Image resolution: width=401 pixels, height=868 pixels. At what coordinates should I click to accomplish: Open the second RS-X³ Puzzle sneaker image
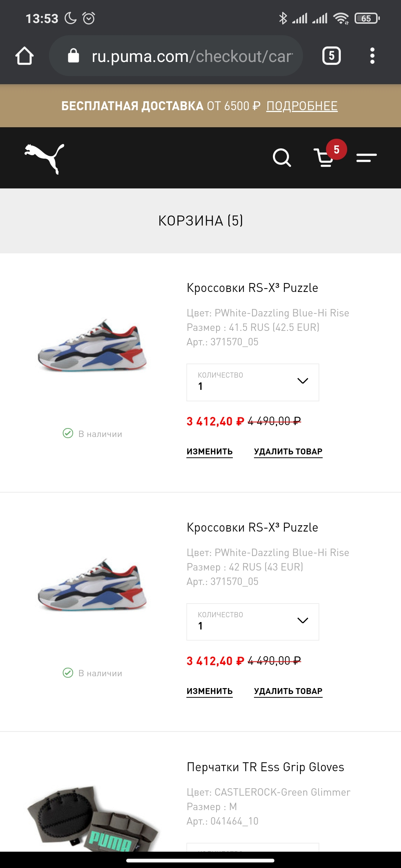[x=92, y=585]
